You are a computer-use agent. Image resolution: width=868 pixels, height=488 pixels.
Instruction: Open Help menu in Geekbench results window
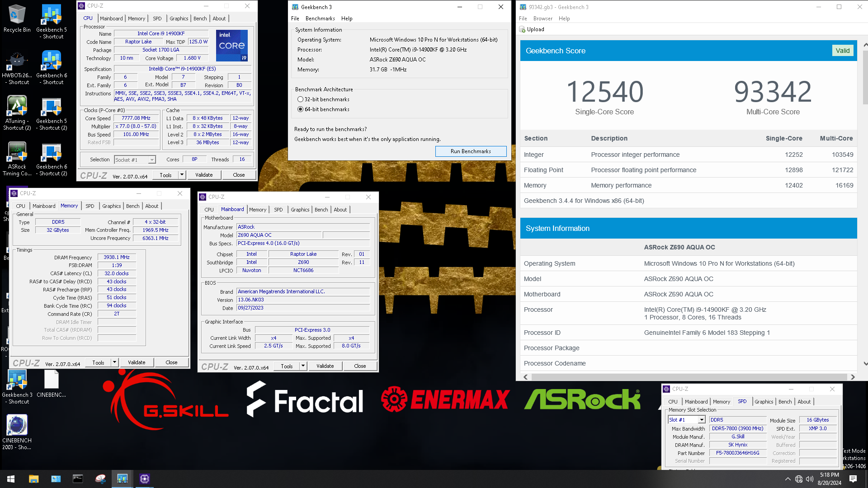pyautogui.click(x=564, y=19)
